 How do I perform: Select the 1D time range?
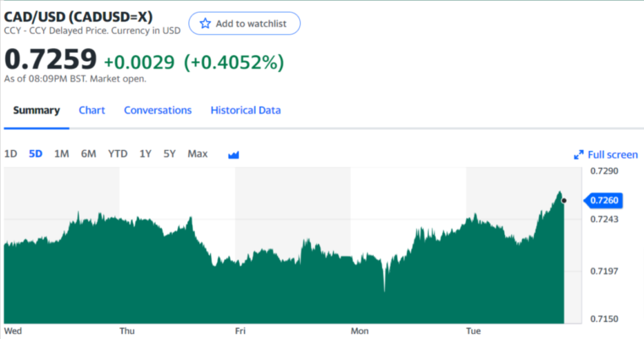tap(11, 154)
